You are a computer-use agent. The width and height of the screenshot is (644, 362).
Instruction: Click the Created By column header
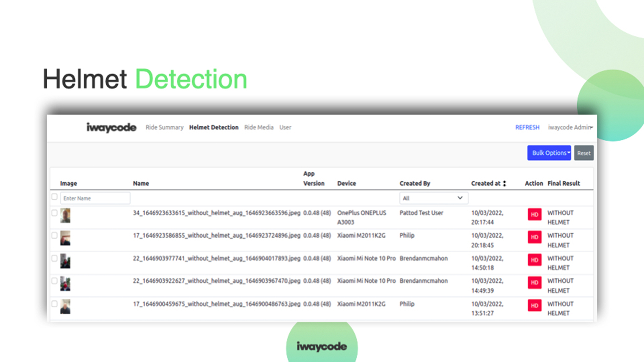click(x=415, y=183)
